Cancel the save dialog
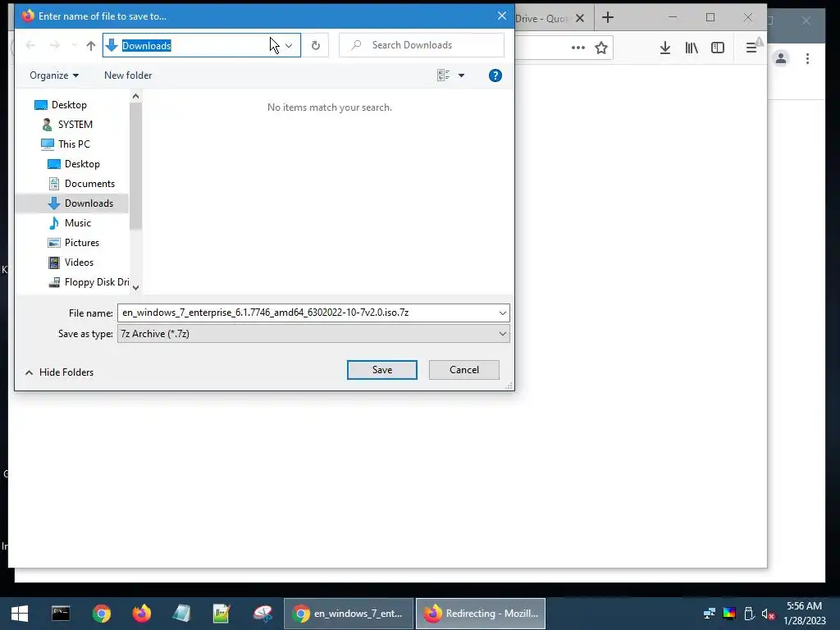 click(x=464, y=370)
